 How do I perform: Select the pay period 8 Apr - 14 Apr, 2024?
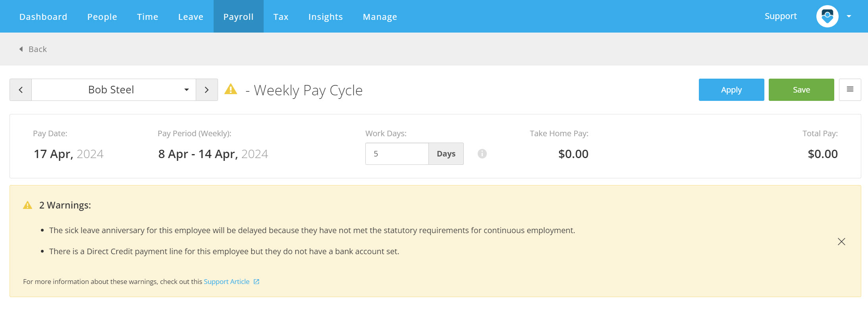[213, 154]
